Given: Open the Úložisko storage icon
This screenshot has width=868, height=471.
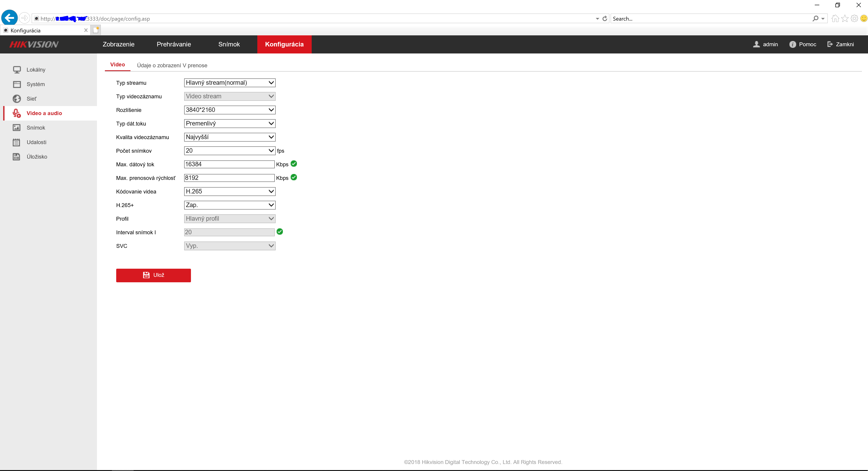Looking at the screenshot, I should coord(16,157).
